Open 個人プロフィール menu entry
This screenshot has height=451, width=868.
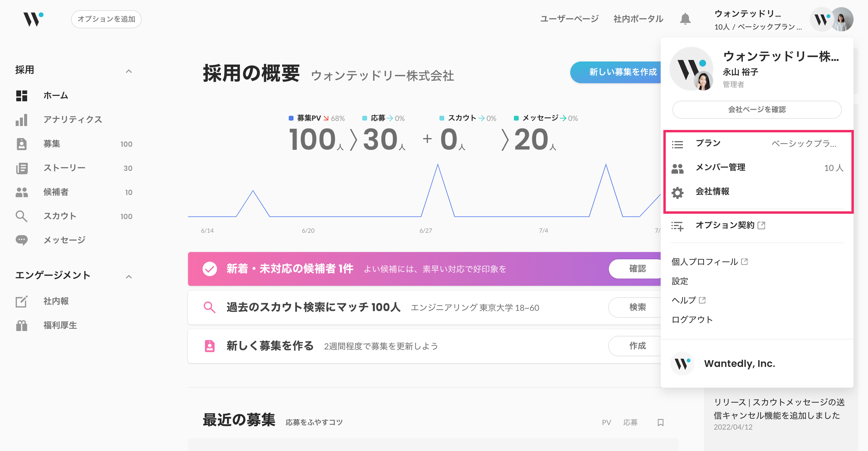point(709,262)
